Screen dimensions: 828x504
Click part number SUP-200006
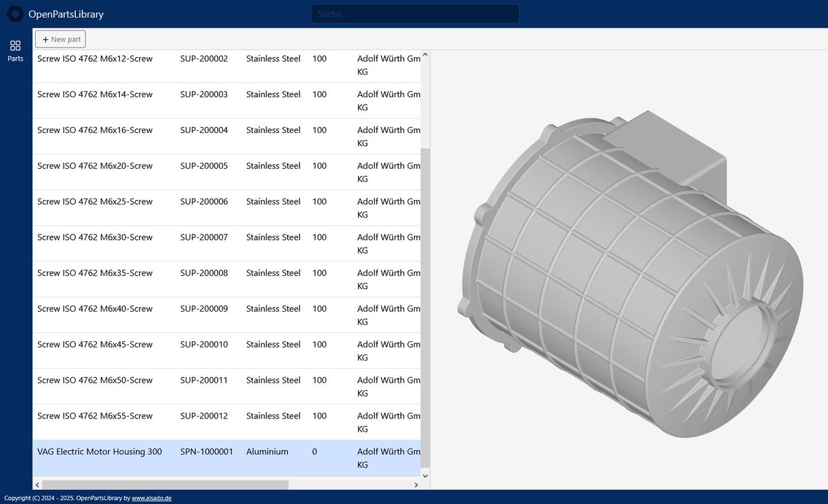pos(204,202)
